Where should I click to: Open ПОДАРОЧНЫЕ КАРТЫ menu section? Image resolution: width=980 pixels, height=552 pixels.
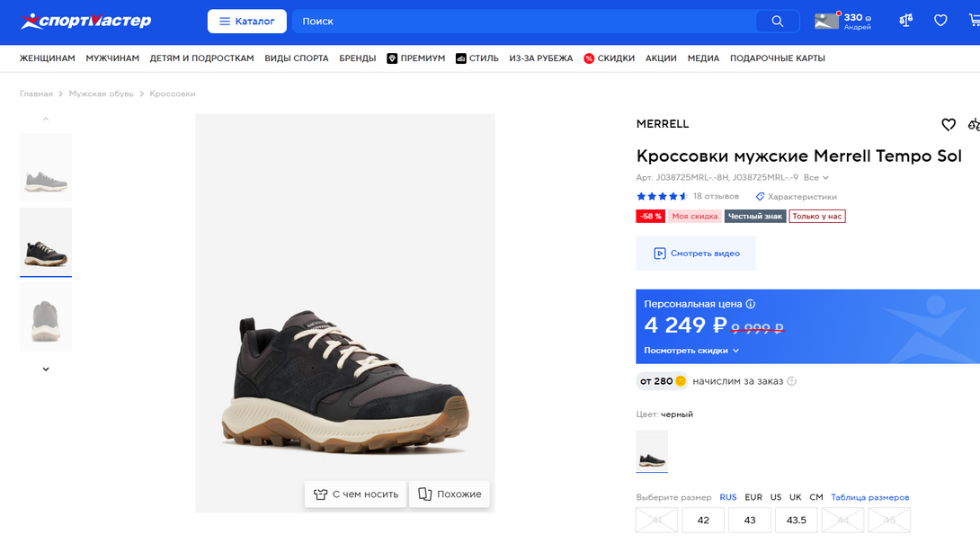point(778,58)
